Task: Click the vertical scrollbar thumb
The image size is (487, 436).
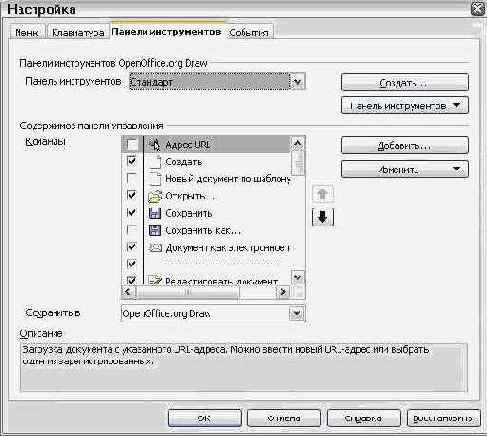Action: [x=298, y=163]
